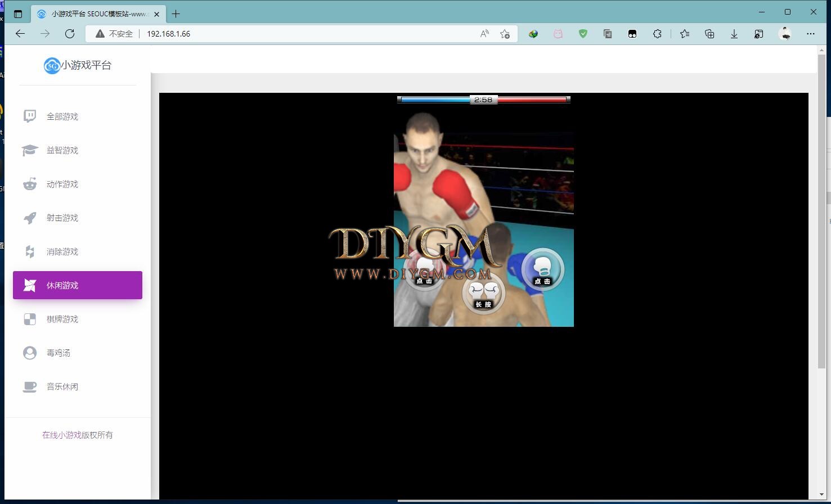Open the 毒鸡汤 page

click(x=78, y=353)
